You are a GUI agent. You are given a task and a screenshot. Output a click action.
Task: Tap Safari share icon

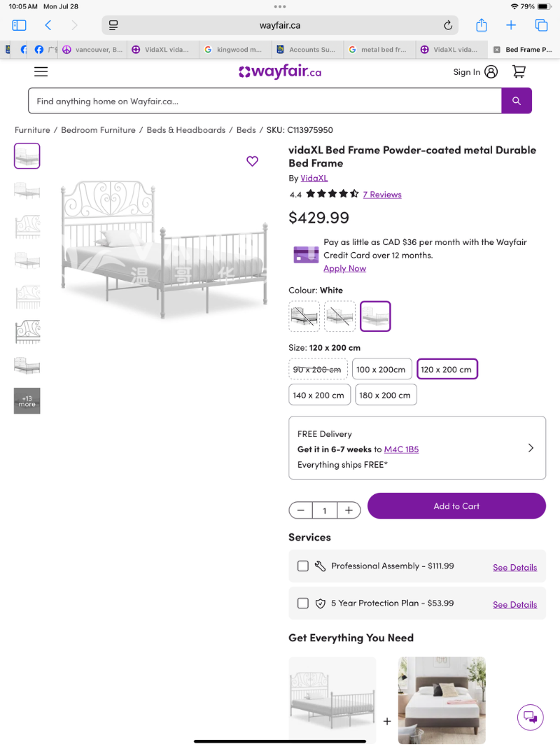click(482, 25)
